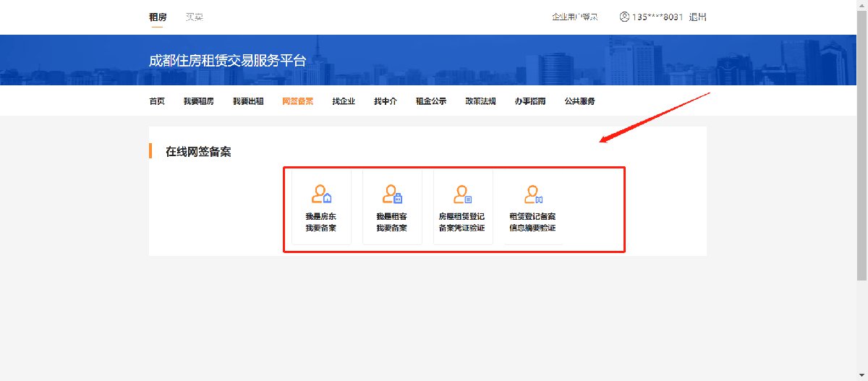
Task: Open the 找企业 navigation item
Action: [344, 101]
